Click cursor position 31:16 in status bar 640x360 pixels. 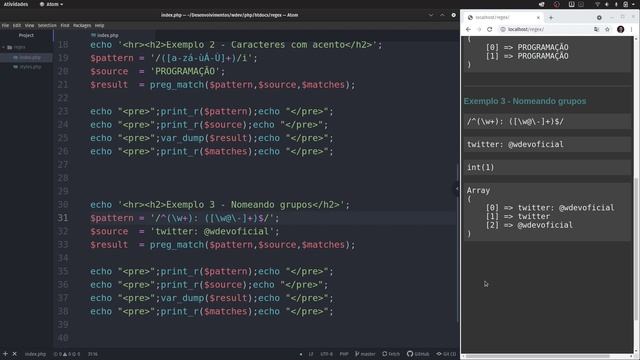[x=93, y=354]
